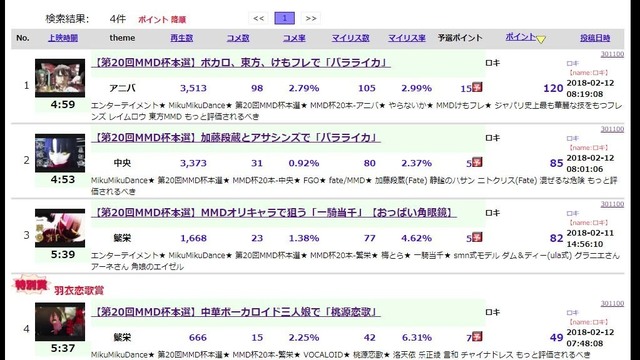Open the 301100 link in row 3

(x=612, y=204)
